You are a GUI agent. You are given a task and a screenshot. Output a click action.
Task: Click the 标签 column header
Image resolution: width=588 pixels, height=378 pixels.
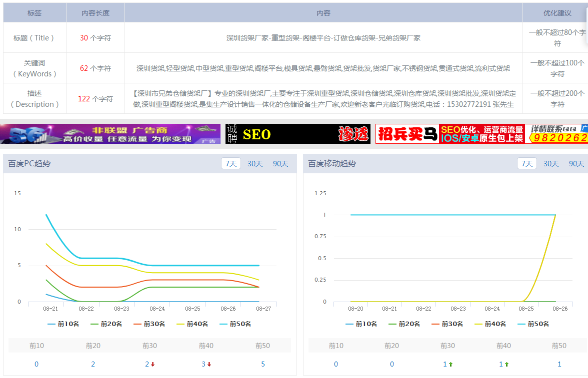(34, 13)
